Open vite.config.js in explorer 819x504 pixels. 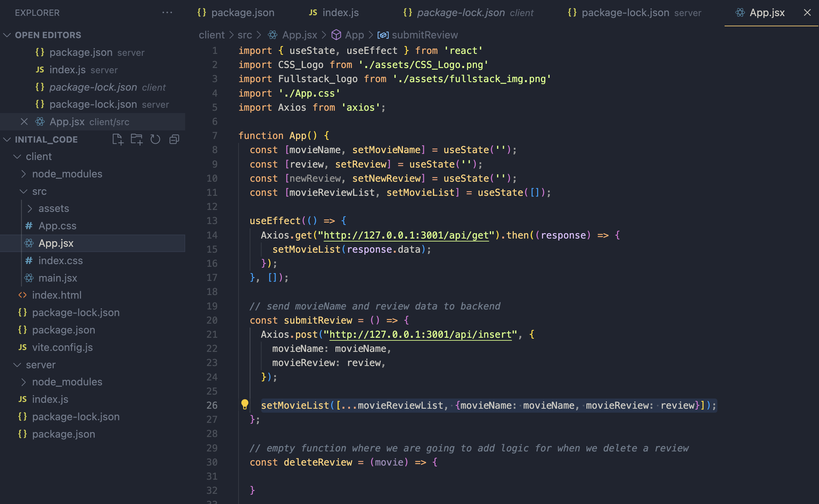click(x=62, y=347)
